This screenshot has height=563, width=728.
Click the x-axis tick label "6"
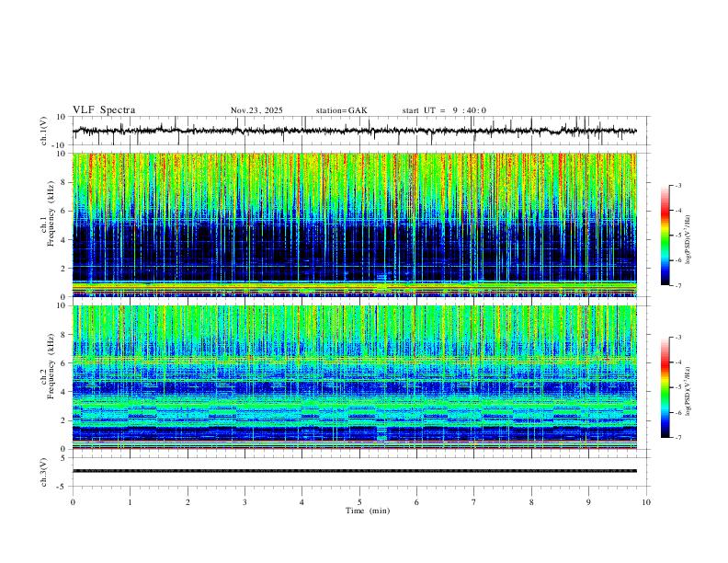(x=417, y=502)
